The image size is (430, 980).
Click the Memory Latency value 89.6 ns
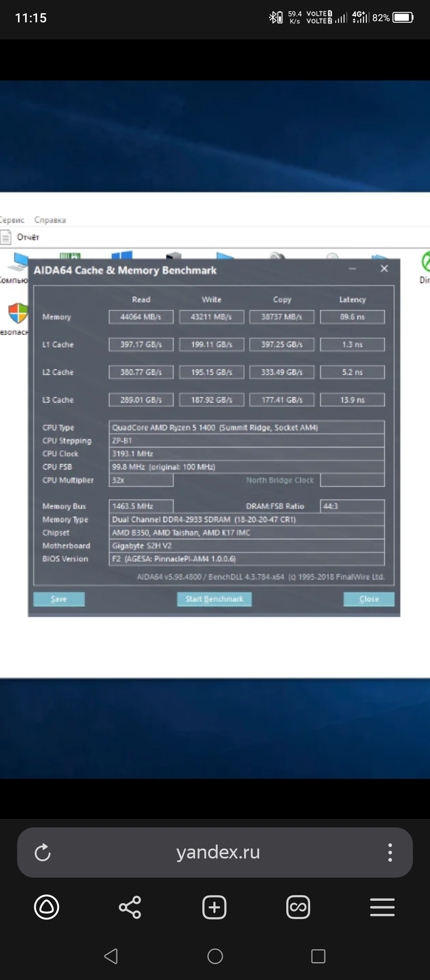pos(352,317)
